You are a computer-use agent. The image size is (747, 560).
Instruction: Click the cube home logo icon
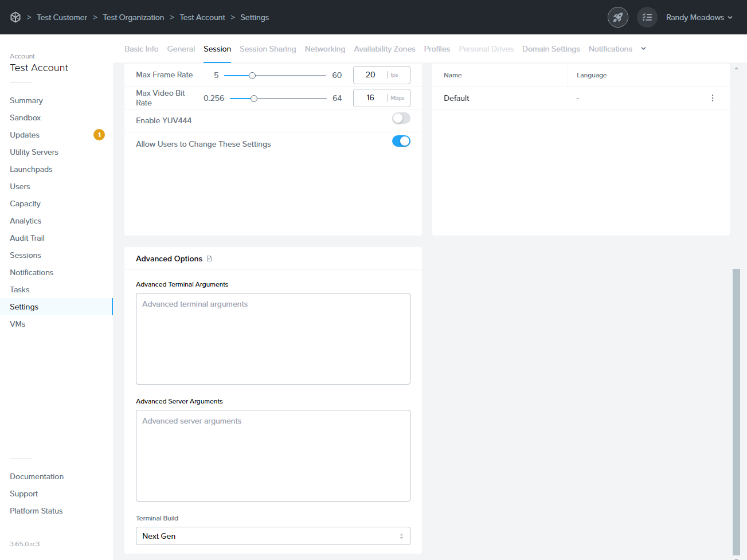pyautogui.click(x=15, y=17)
